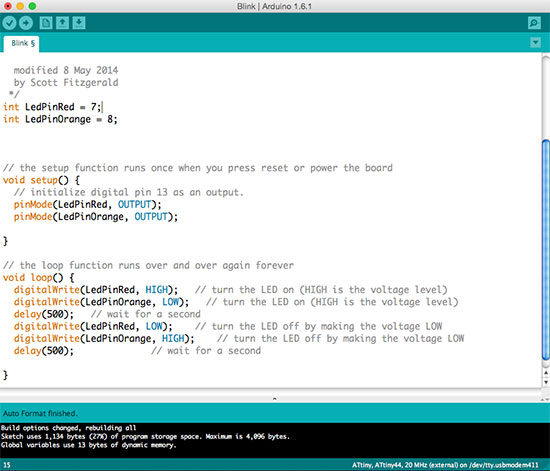Click the console pane divider collapse arrow
Image resolution: width=550 pixels, height=471 pixels.
(275, 398)
